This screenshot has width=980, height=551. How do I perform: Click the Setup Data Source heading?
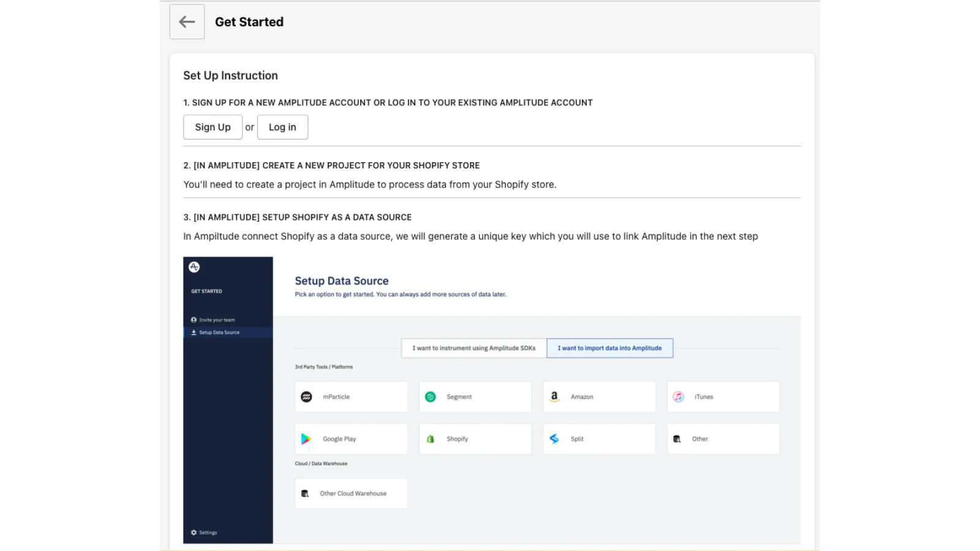[342, 281]
